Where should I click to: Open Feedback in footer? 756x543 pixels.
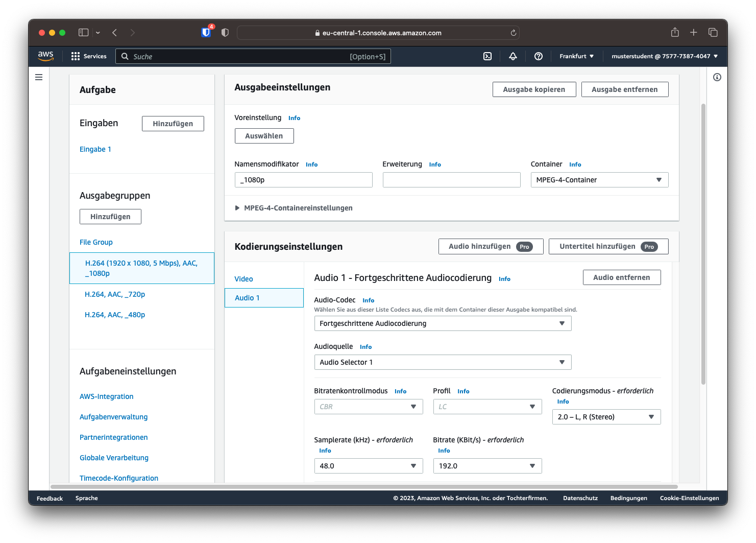[x=50, y=498]
